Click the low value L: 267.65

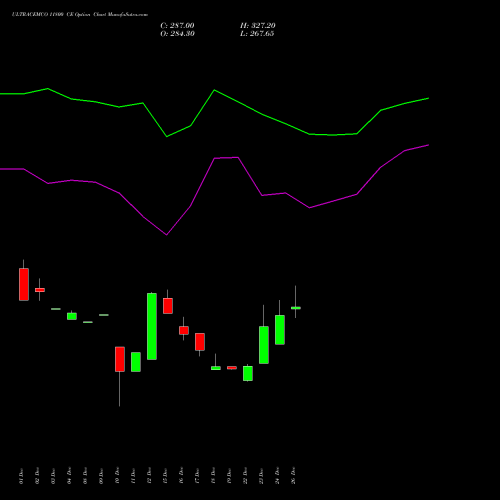(257, 34)
